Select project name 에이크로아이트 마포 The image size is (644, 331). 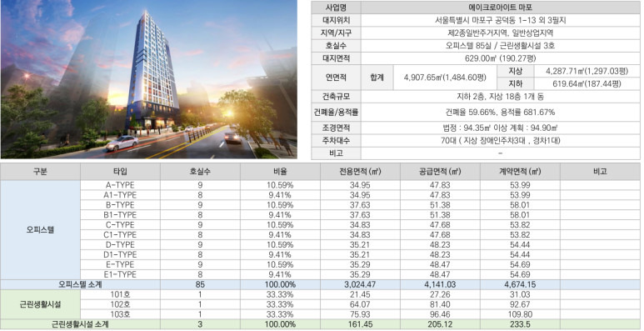tap(500, 8)
